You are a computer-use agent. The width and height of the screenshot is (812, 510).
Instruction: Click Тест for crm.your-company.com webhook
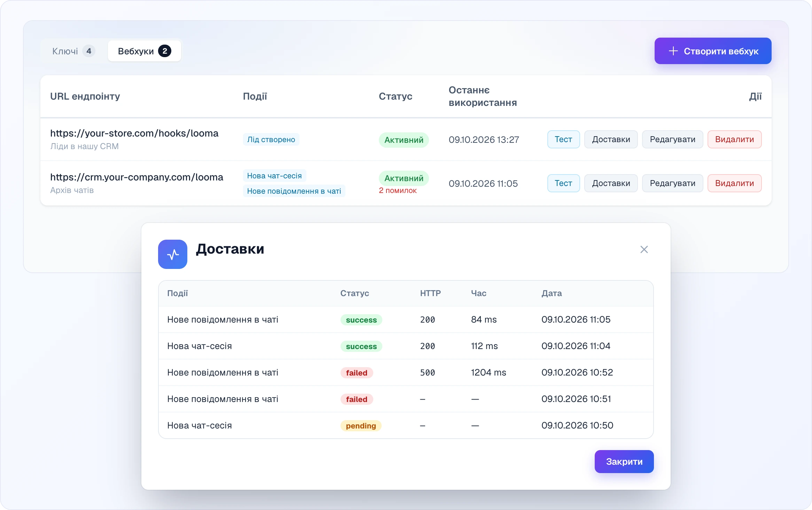[563, 183]
